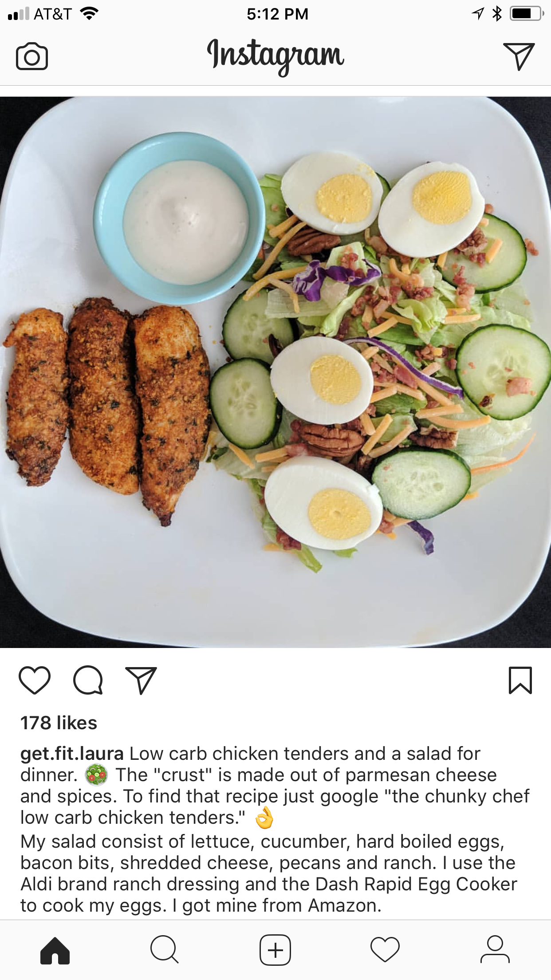This screenshot has height=980, width=551.
Task: Open the get.fit.laura profile
Action: [x=72, y=754]
